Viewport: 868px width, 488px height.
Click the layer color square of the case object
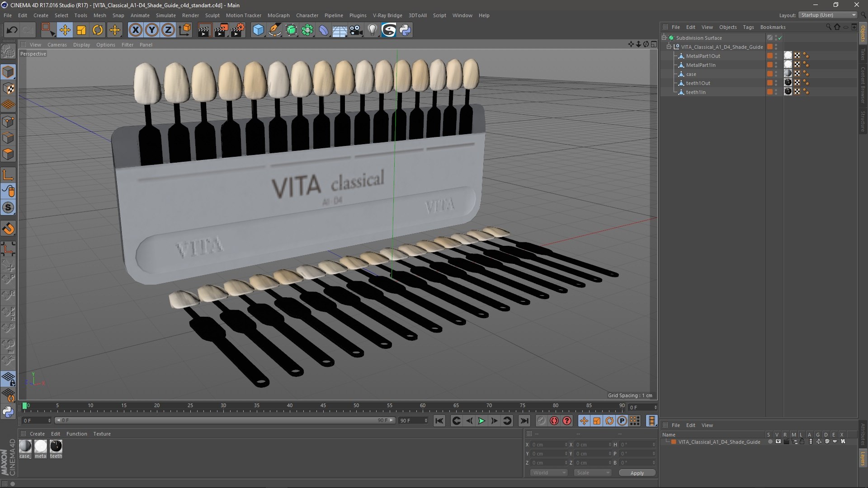coord(770,74)
